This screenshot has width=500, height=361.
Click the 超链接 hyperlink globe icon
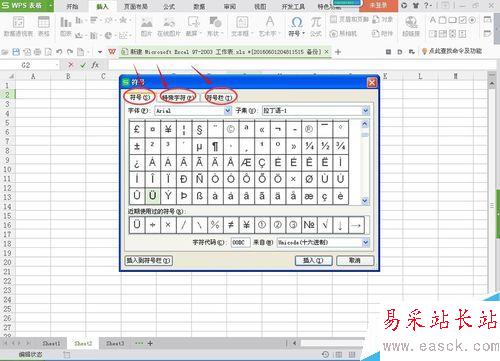click(x=411, y=23)
